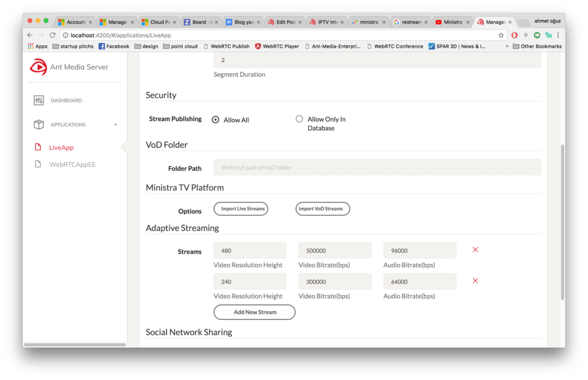Open the design bookmark folder

tap(146, 46)
